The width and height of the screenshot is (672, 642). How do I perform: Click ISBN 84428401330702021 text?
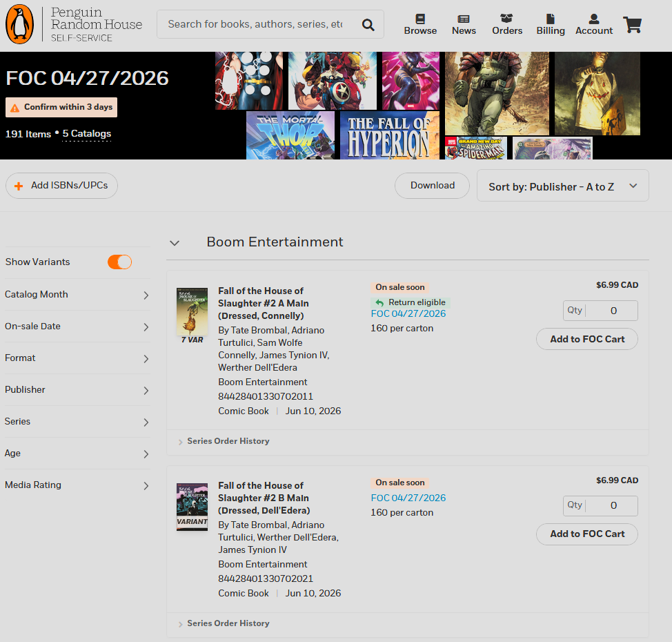click(266, 579)
